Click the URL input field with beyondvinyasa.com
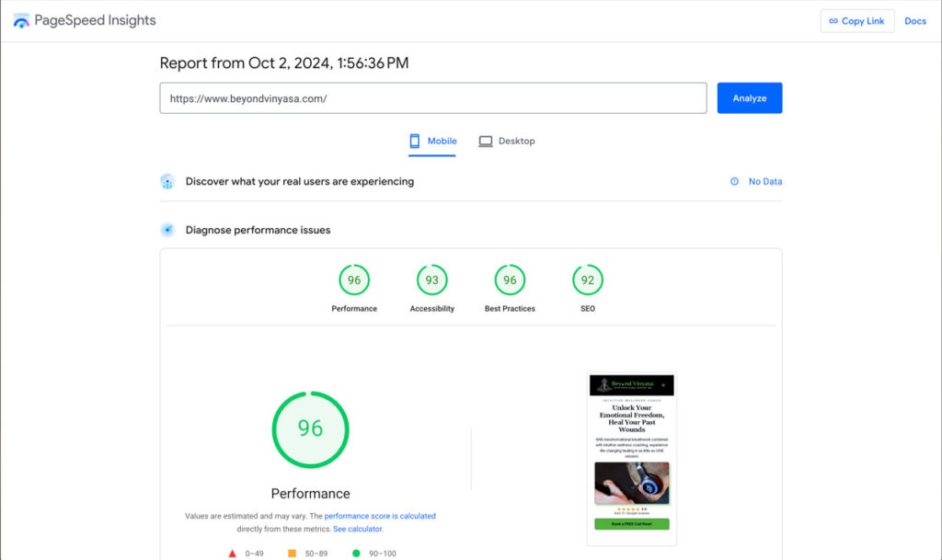Image resolution: width=942 pixels, height=560 pixels. (x=433, y=97)
